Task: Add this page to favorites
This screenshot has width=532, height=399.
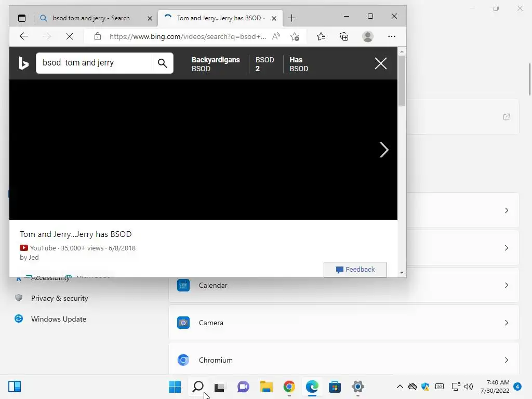Action: [x=295, y=36]
